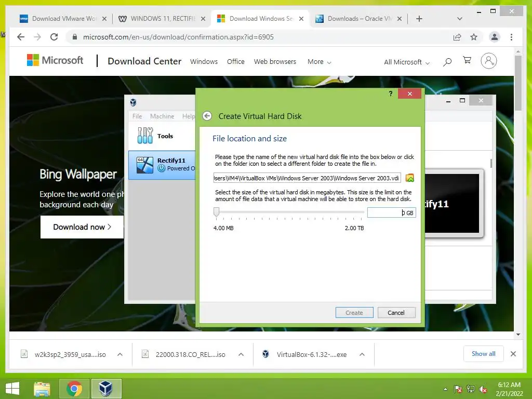Close the Downloads – Oracle VM tab

point(400,19)
